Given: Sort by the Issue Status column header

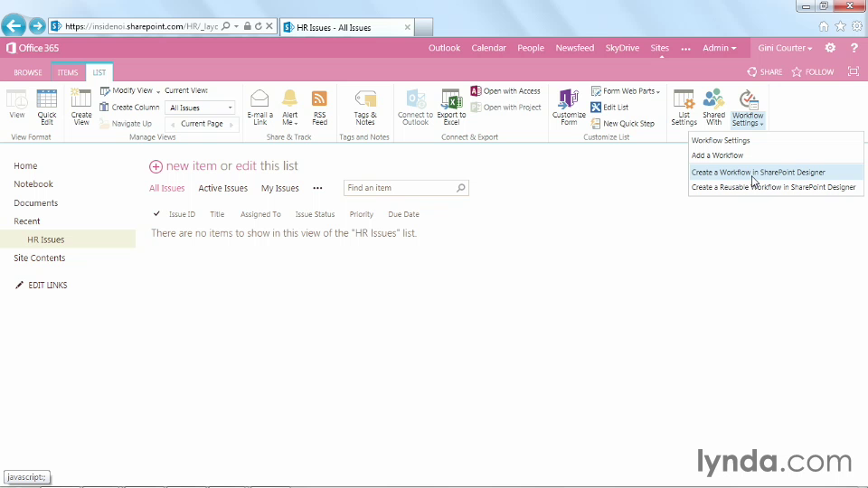Looking at the screenshot, I should point(315,214).
